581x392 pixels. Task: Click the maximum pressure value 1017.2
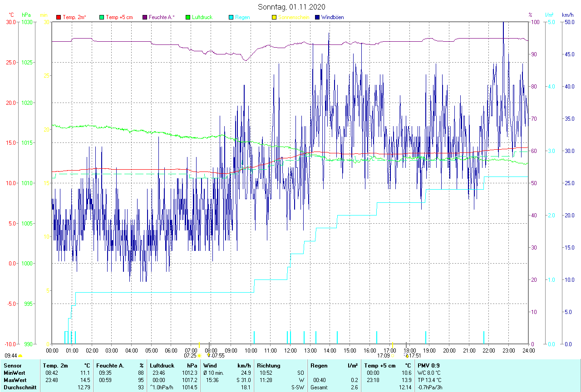[x=189, y=380]
